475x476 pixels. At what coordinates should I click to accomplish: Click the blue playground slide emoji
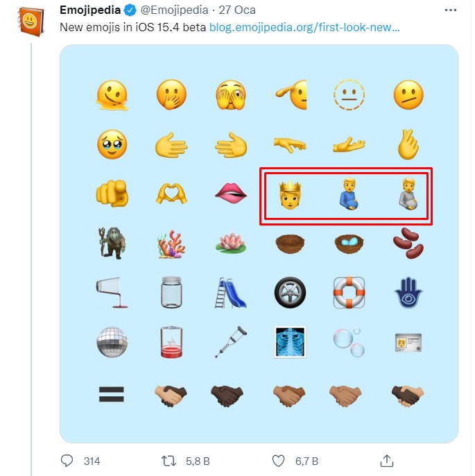point(229,292)
